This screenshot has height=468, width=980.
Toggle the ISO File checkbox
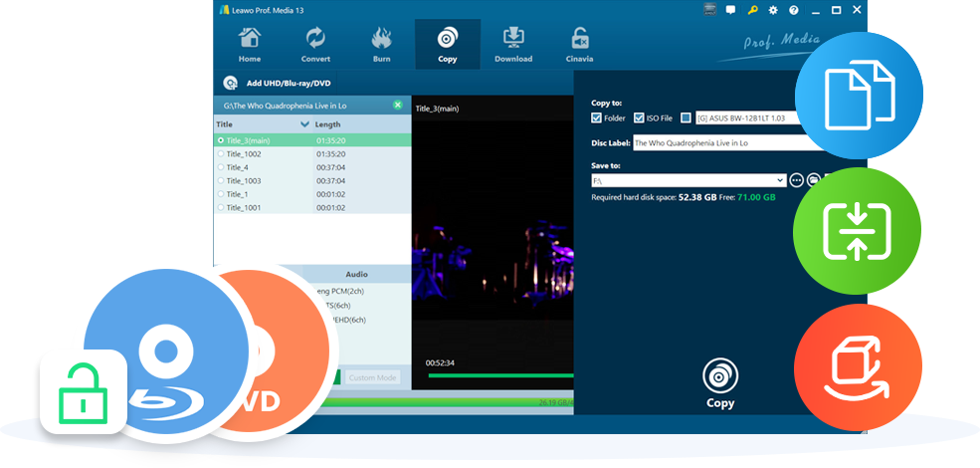point(639,117)
